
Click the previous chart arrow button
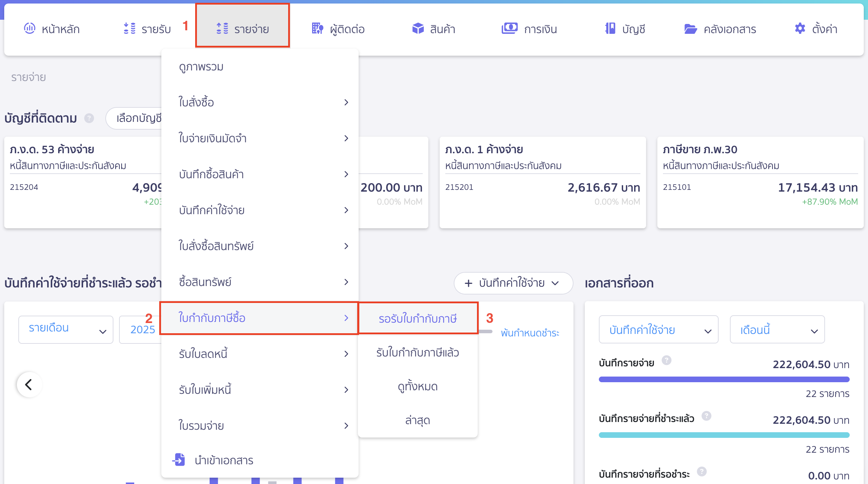pyautogui.click(x=29, y=384)
